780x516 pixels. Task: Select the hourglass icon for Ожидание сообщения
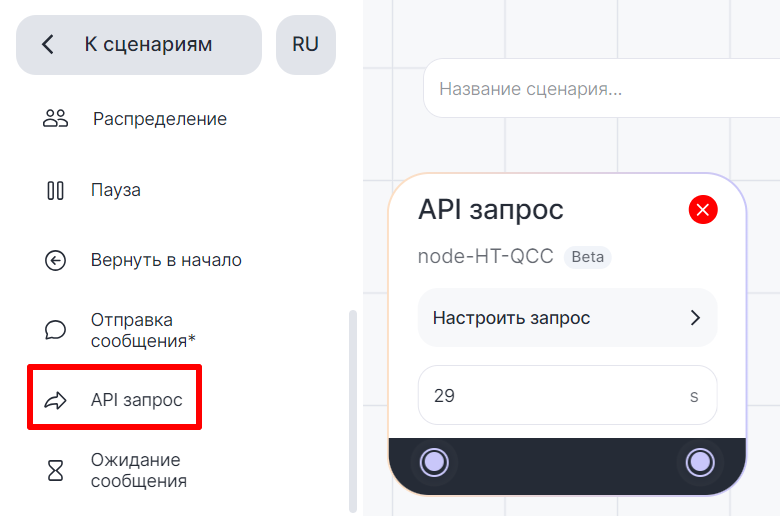coord(55,471)
